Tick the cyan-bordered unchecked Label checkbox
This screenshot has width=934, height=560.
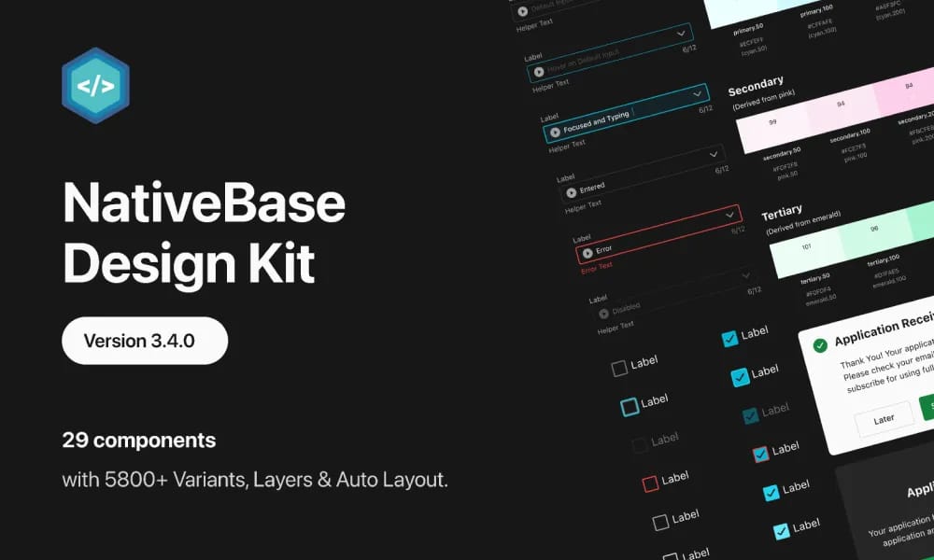tap(629, 407)
